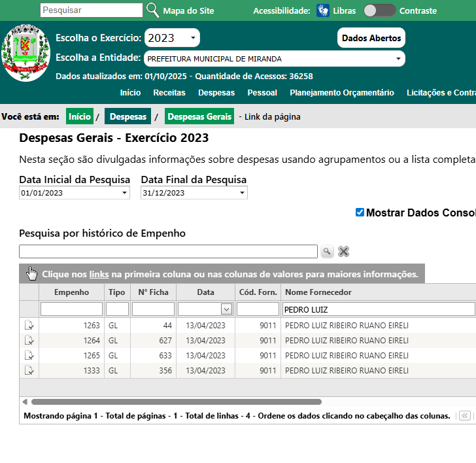Click the Dados Abertos button
This screenshot has width=476, height=463.
[x=371, y=38]
